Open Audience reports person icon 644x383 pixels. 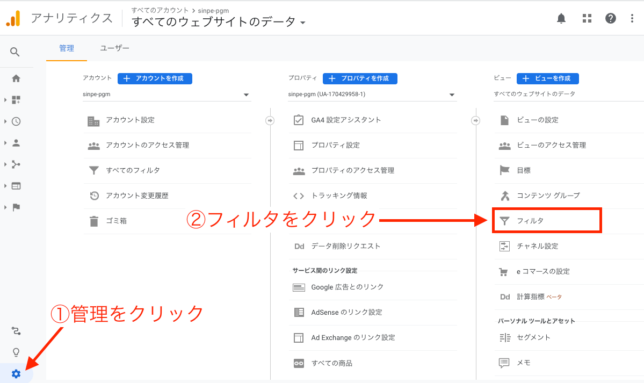click(x=16, y=143)
